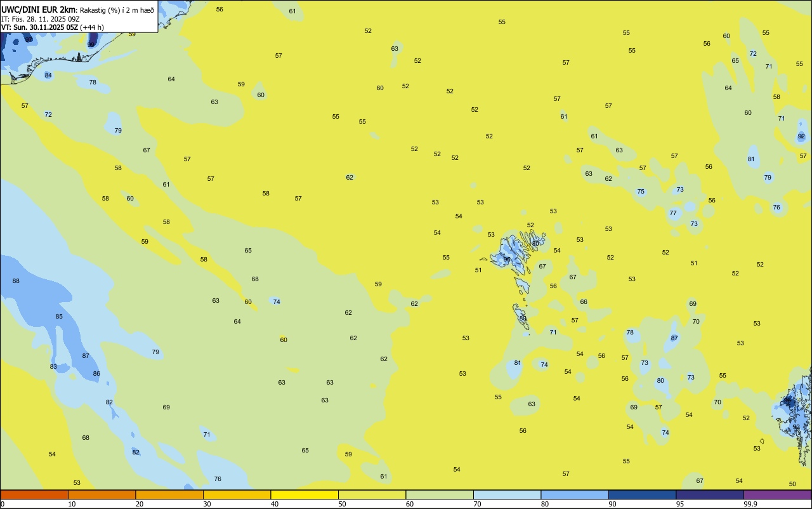Click the light green 60–70 legend swatch
Screen dimensions: 812x509
pyautogui.click(x=440, y=494)
